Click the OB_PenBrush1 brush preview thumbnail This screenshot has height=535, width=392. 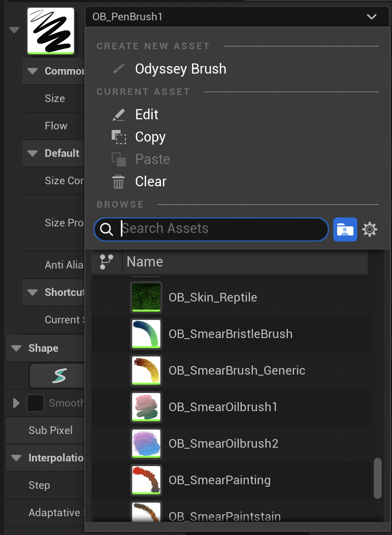tap(50, 30)
